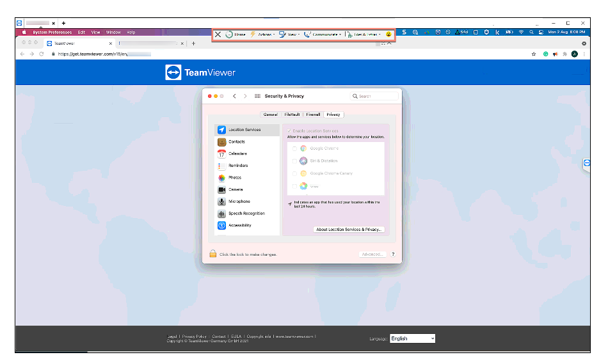Screen dimensions: 608x364
Task: Toggle Google Chrome Canary location checkbox
Action: click(294, 173)
